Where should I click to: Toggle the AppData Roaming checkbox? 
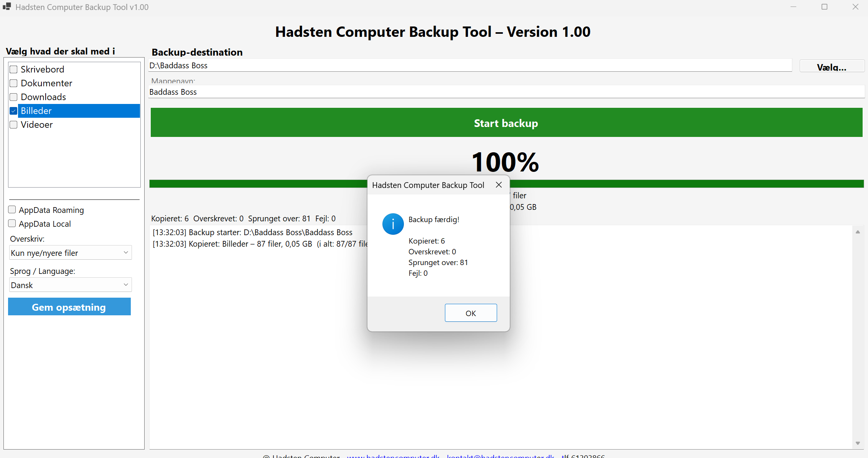point(12,210)
